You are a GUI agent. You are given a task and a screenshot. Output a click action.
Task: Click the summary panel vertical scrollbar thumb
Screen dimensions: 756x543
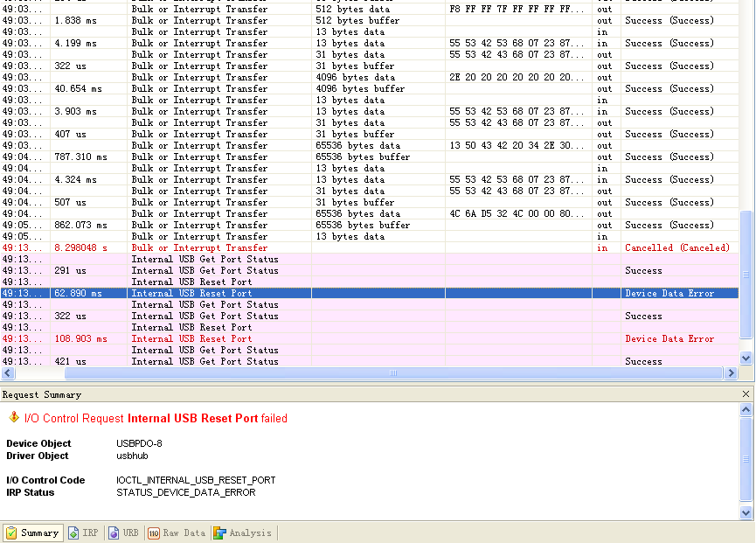pos(746,459)
